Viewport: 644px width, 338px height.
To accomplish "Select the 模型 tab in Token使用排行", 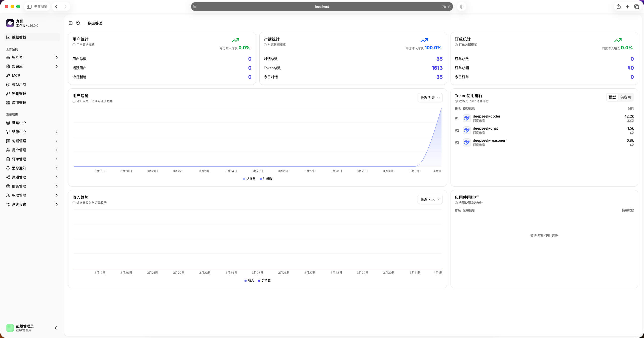I will point(612,97).
